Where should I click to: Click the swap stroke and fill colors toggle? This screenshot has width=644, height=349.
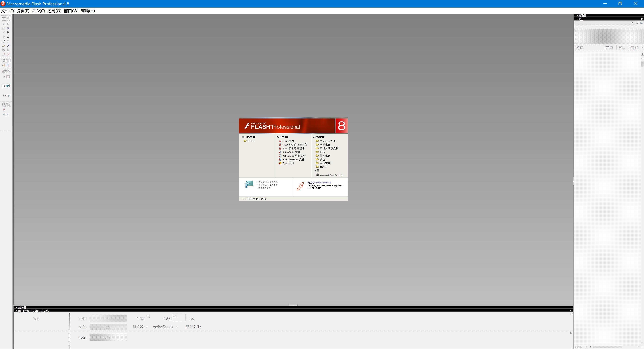9,95
